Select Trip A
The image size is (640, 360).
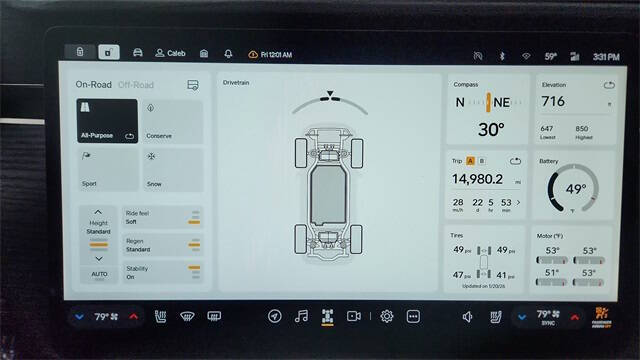pos(470,161)
